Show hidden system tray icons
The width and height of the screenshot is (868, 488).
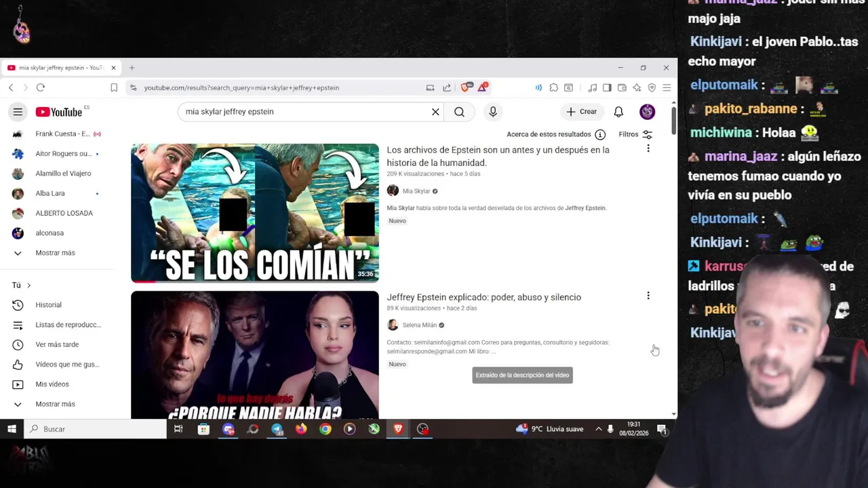598,429
